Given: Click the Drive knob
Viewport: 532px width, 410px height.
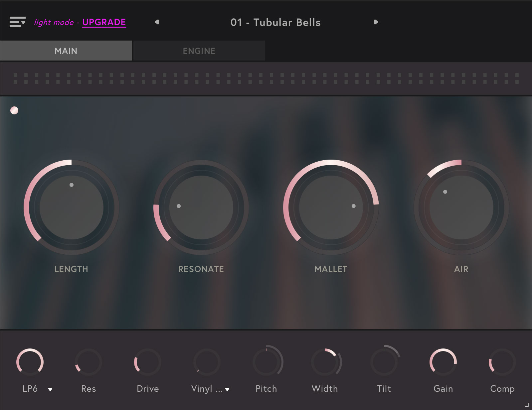Looking at the screenshot, I should coord(147,362).
